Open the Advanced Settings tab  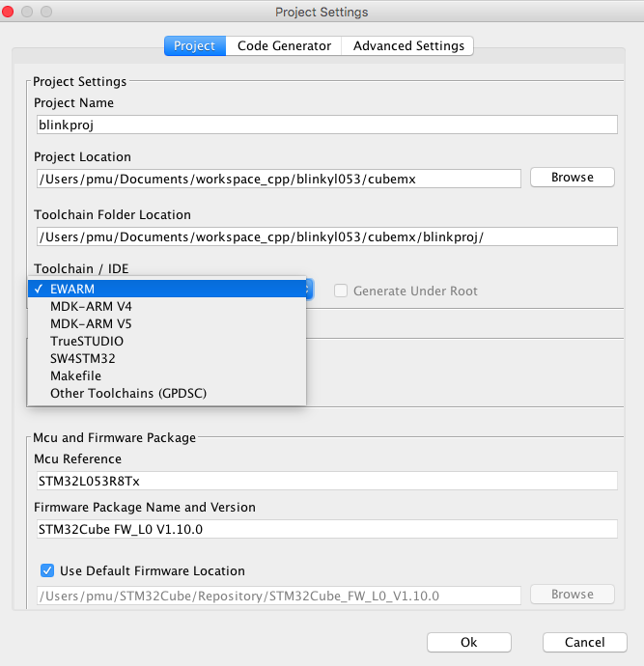click(408, 45)
